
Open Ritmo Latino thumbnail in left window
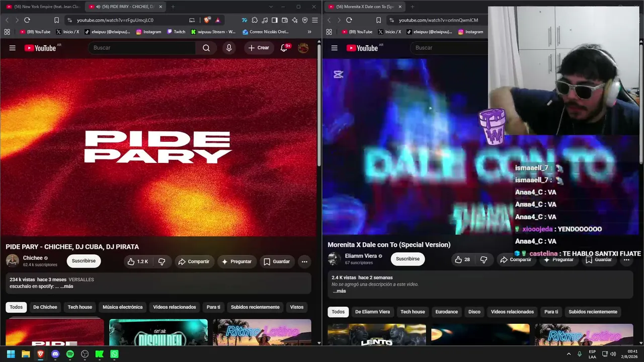[x=262, y=332]
